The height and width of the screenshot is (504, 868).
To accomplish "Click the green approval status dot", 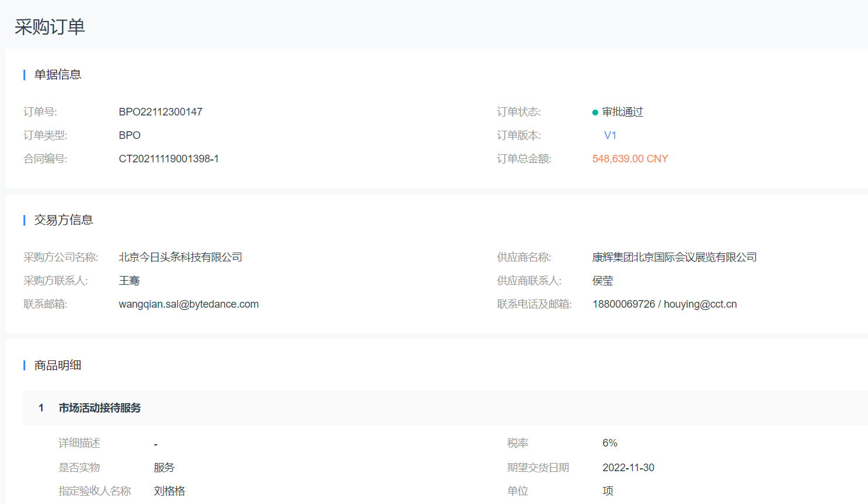I will [x=595, y=113].
